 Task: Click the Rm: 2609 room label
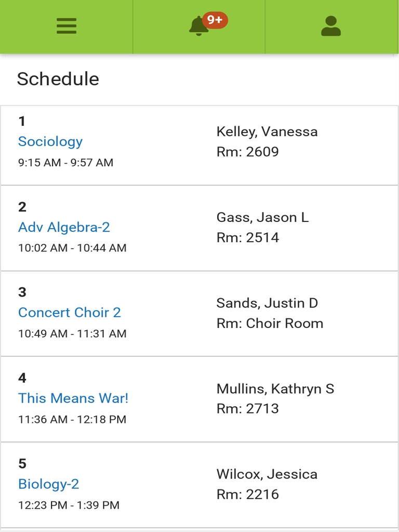point(248,152)
